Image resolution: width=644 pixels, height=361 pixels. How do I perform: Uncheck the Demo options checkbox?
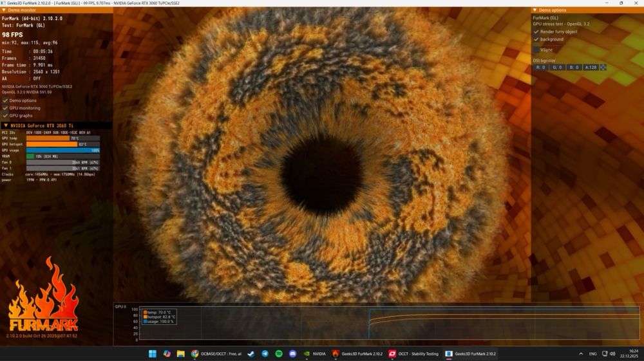click(x=5, y=100)
